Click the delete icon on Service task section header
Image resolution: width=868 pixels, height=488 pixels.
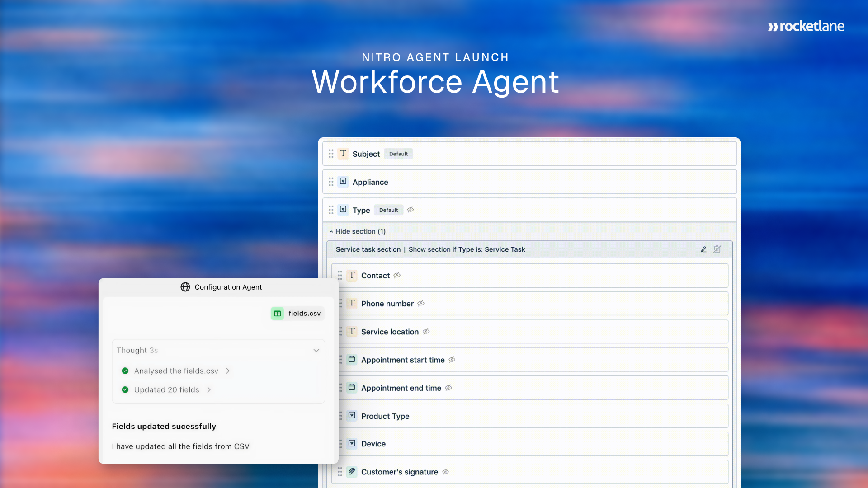tap(717, 249)
